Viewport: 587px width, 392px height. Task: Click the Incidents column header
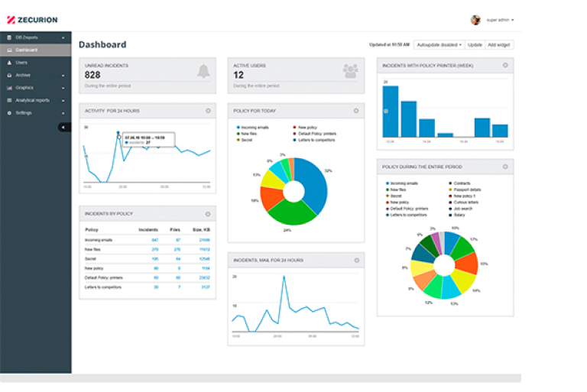pos(148,230)
